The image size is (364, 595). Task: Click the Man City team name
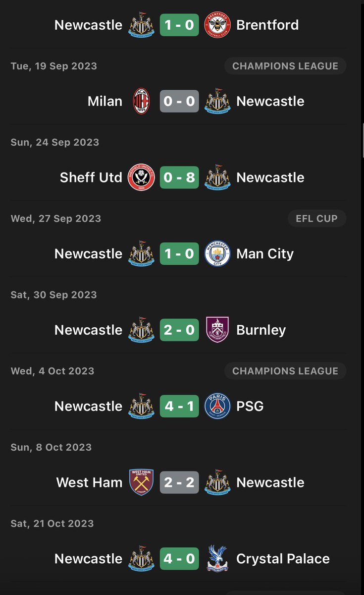pos(265,254)
